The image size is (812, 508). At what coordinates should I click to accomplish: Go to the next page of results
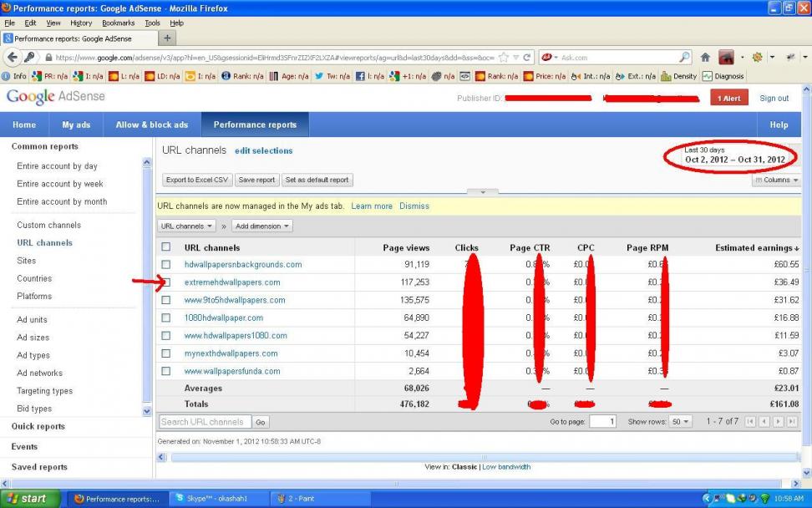778,421
